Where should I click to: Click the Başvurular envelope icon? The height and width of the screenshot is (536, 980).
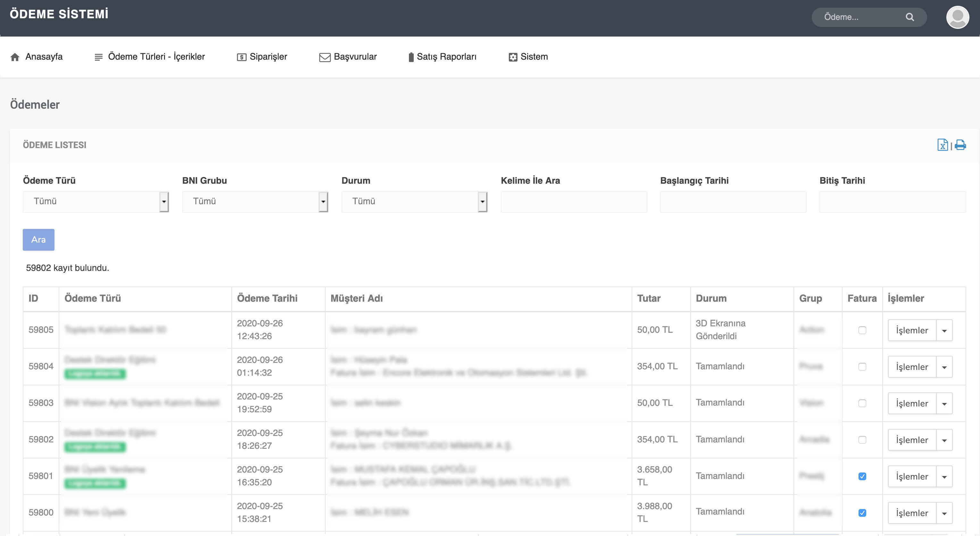pyautogui.click(x=325, y=57)
